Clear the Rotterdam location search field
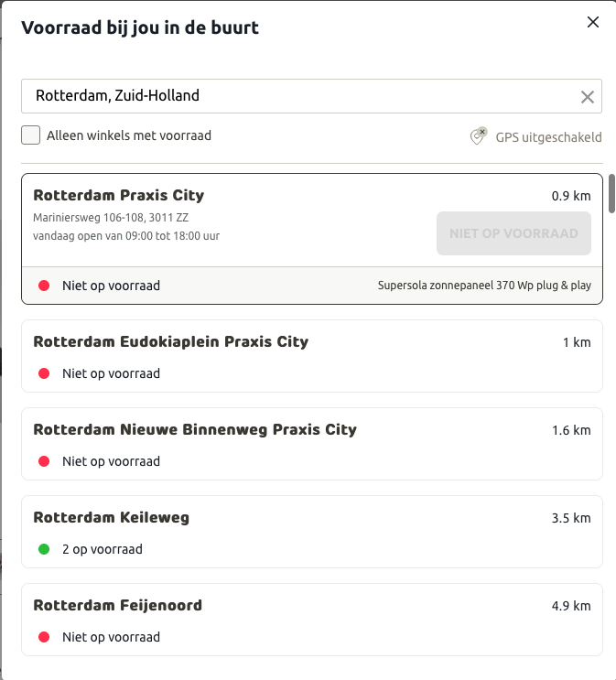Viewport: 616px width, 680px height. pyautogui.click(x=588, y=97)
